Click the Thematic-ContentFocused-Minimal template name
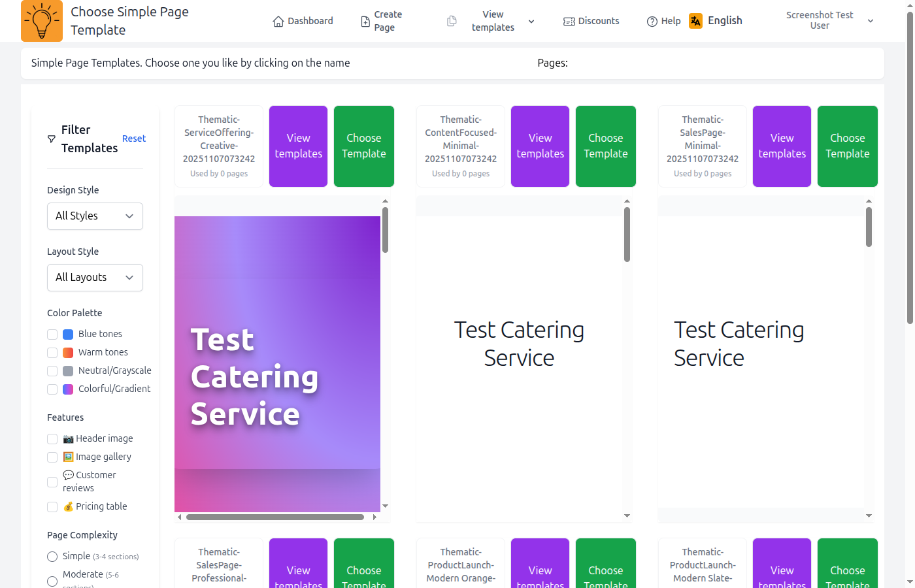915x588 pixels. pos(461,139)
